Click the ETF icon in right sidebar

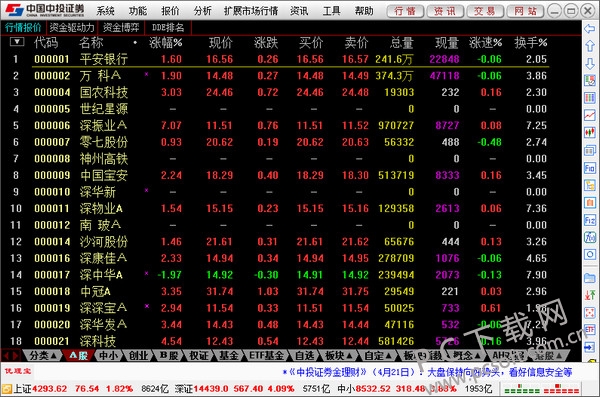590,330
